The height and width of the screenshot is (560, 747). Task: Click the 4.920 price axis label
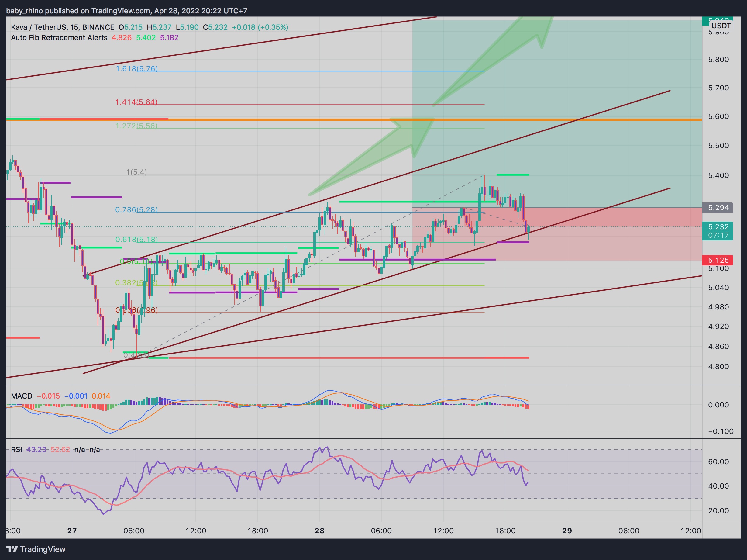click(719, 327)
